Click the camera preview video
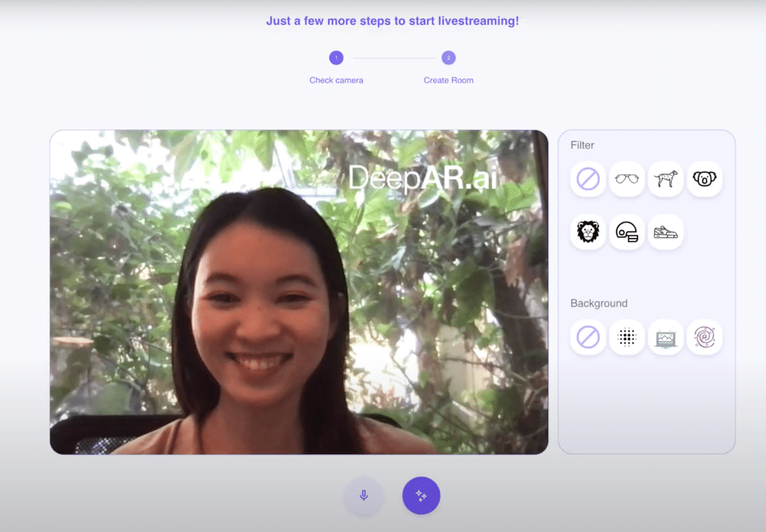The height and width of the screenshot is (532, 766). [x=299, y=292]
